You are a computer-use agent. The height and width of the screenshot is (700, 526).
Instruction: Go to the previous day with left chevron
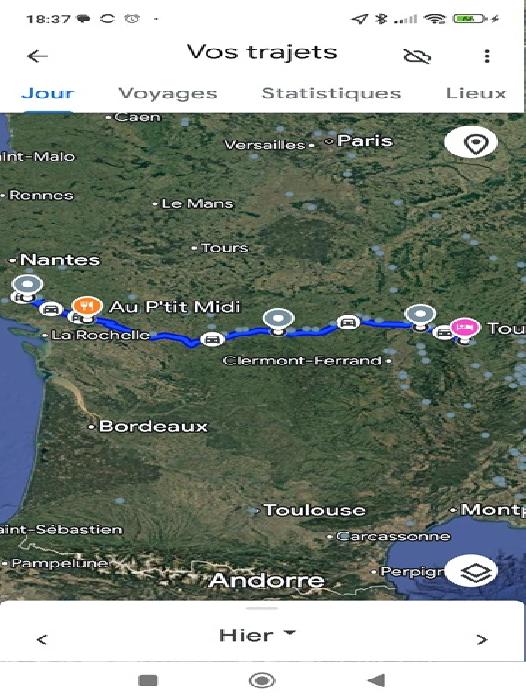42,639
